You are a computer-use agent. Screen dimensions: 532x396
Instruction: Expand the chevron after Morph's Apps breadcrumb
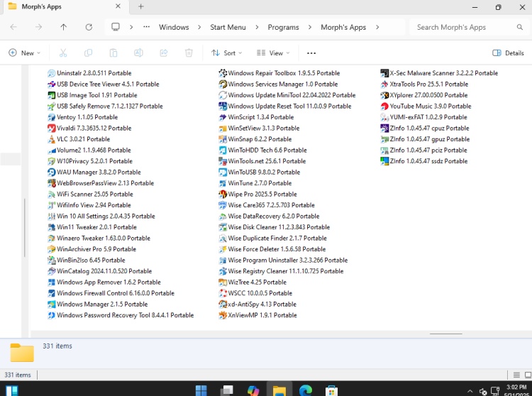pos(377,27)
